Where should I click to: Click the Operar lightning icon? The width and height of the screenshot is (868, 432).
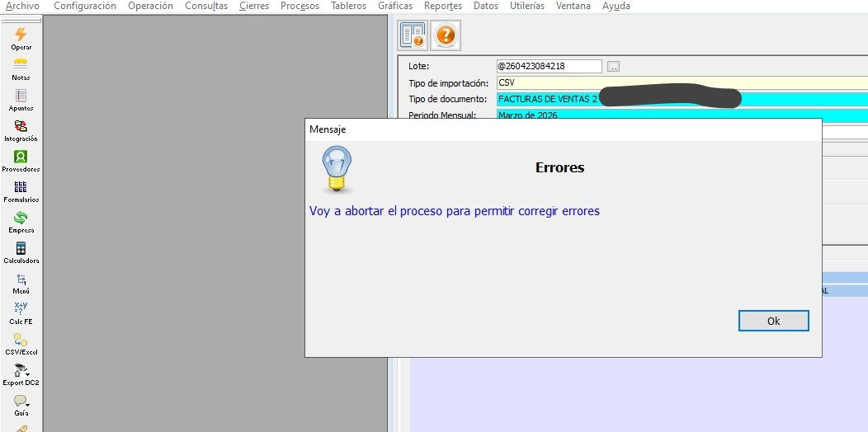[21, 35]
